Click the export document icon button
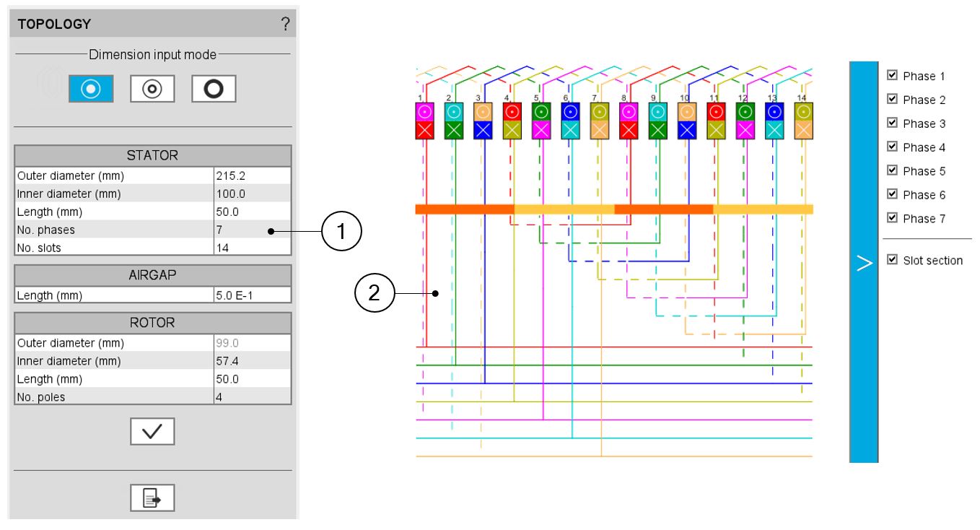 point(152,498)
